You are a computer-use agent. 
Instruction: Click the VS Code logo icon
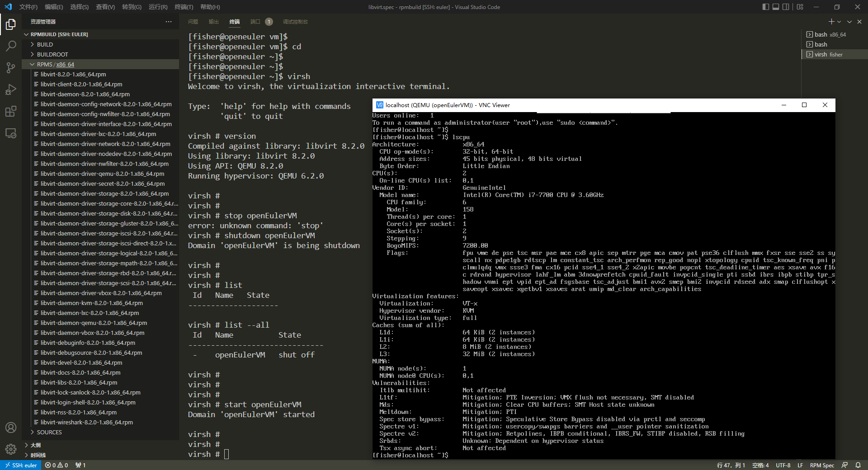point(8,7)
